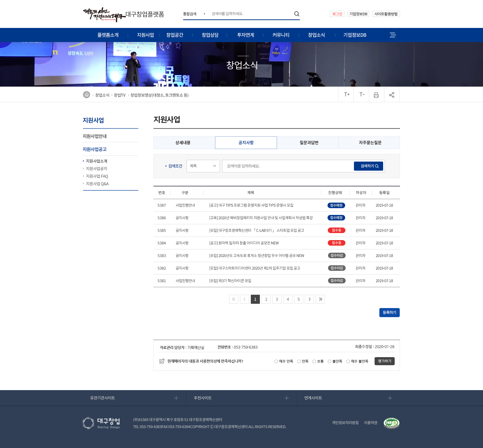Increase text size with T+ icon

click(346, 95)
